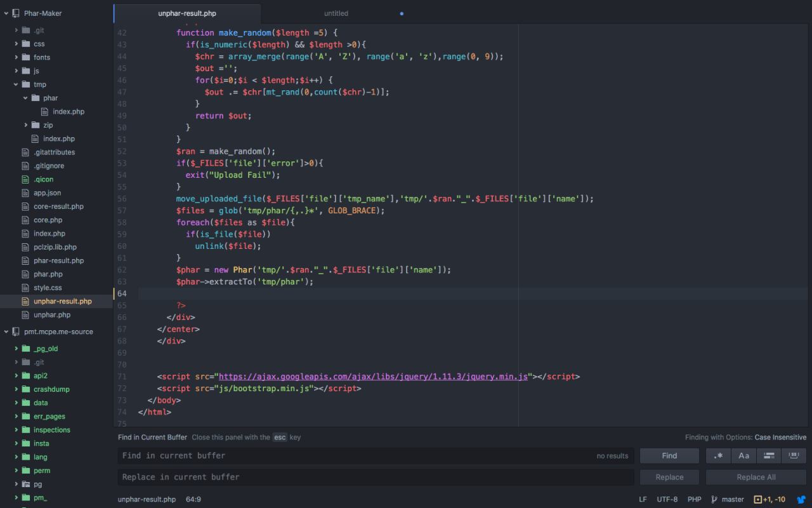Click the Find button
This screenshot has height=508, width=812.
coord(669,456)
